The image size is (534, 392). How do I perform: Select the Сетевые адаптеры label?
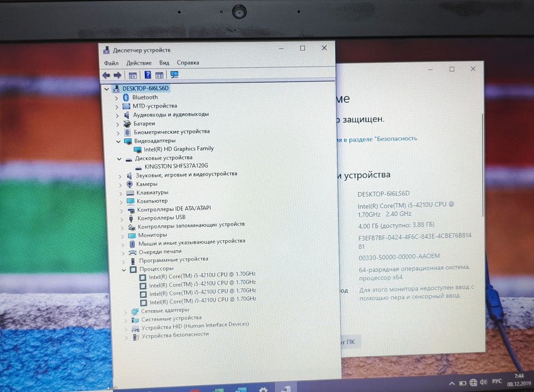click(165, 310)
